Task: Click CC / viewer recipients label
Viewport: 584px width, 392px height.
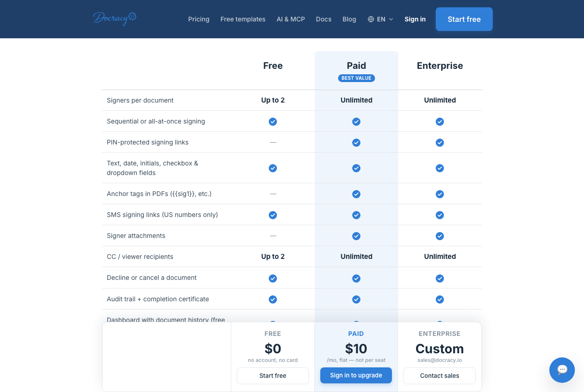Action: (140, 257)
